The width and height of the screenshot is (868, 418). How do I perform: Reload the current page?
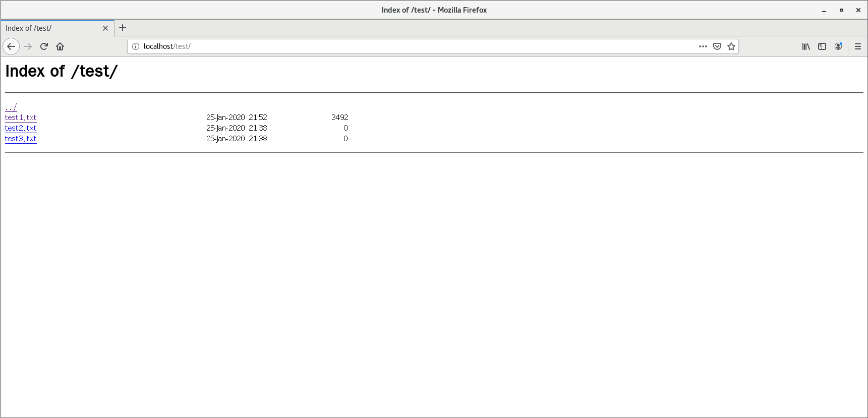[44, 46]
